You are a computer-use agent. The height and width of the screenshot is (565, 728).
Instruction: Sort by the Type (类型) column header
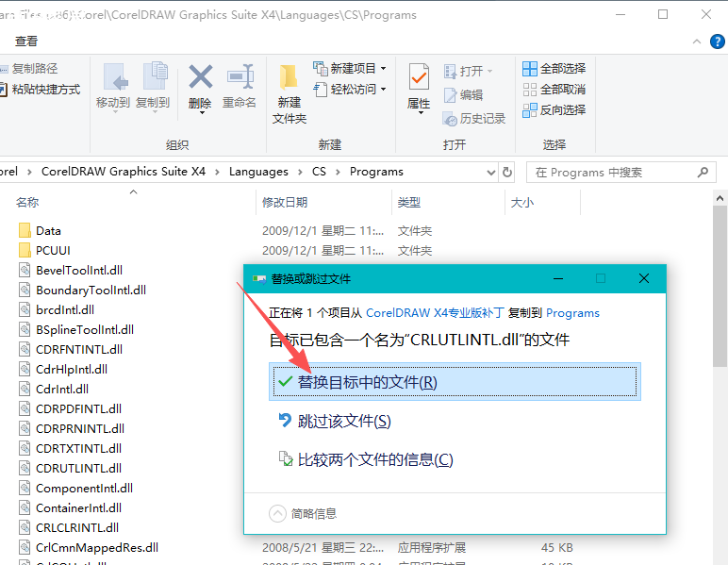coord(409,203)
